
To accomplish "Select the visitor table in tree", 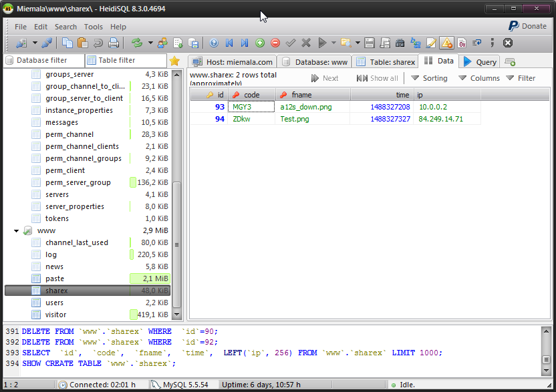I will (x=55, y=315).
